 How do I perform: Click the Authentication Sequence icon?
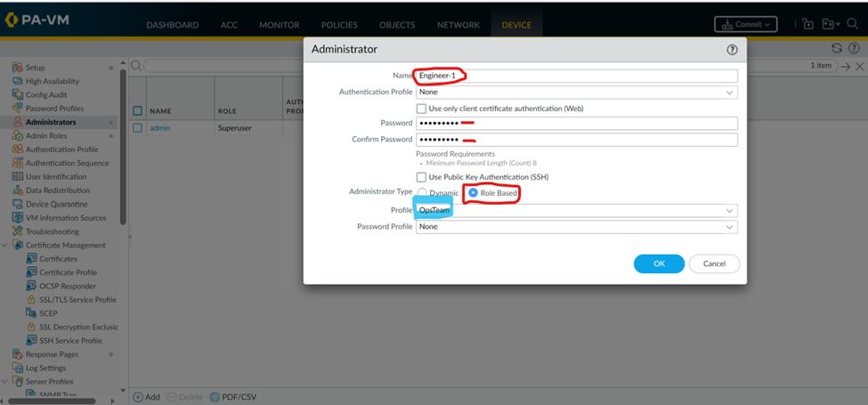(x=17, y=163)
